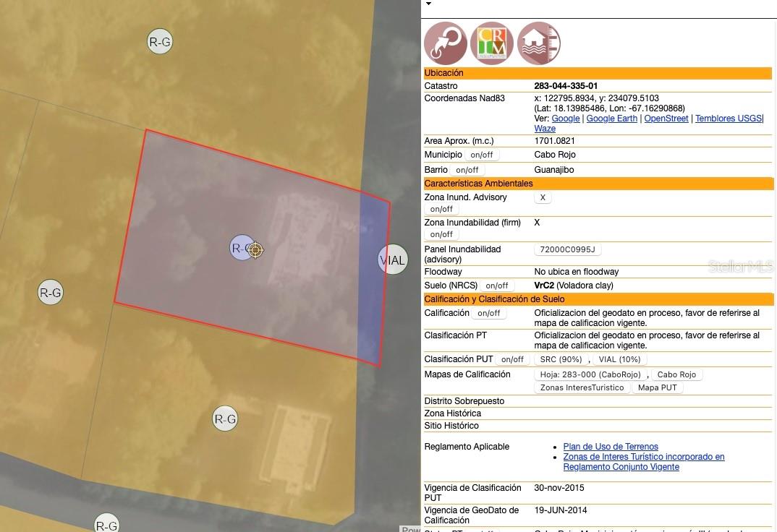
Task: Open the Temblores USGS link
Action: [x=729, y=119]
